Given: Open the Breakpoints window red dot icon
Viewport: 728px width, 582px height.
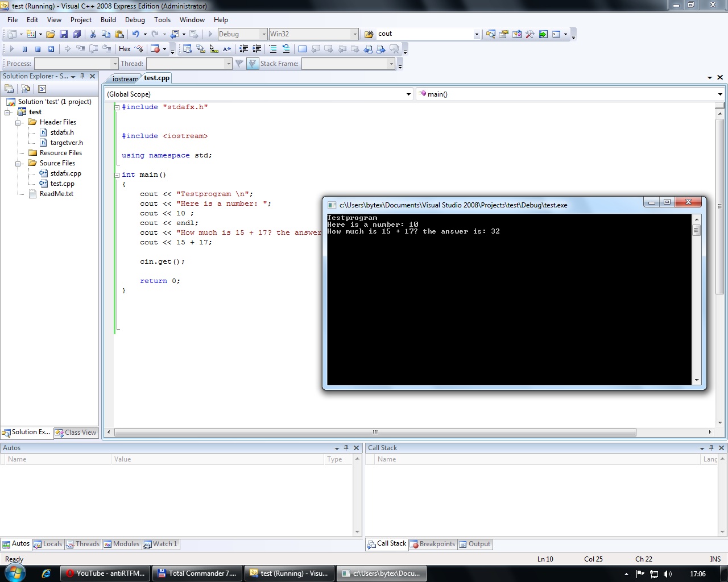Looking at the screenshot, I should point(155,49).
